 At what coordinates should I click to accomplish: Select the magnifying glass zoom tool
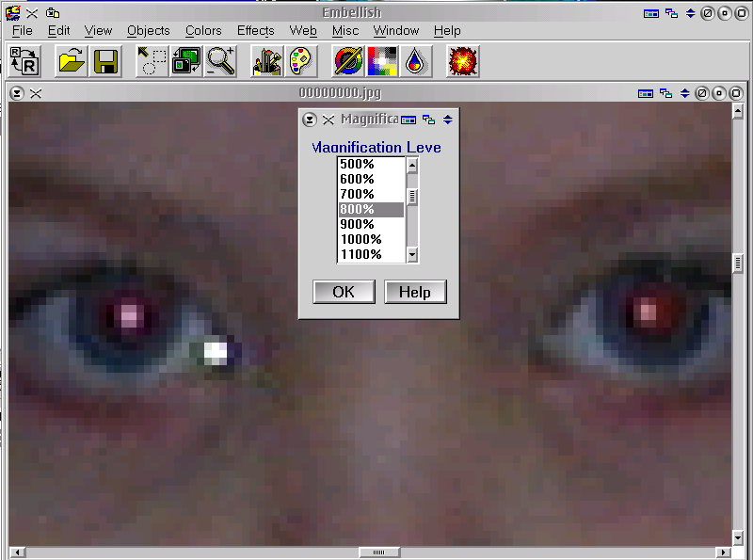coord(220,61)
